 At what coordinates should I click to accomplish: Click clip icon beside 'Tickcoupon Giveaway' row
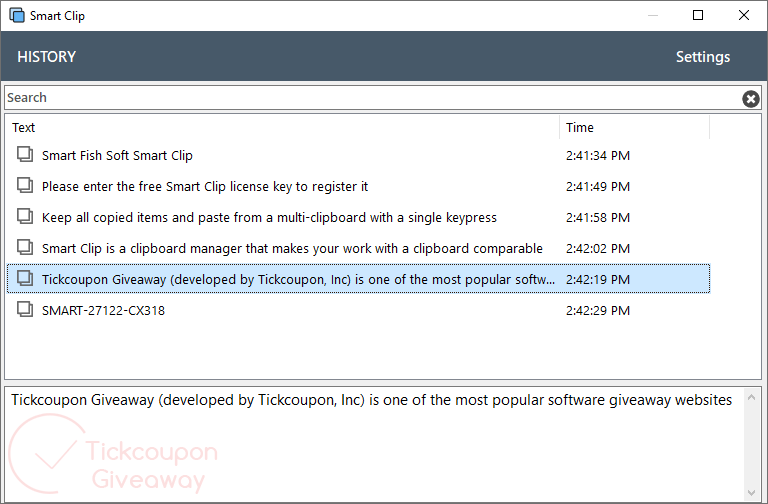click(x=25, y=278)
